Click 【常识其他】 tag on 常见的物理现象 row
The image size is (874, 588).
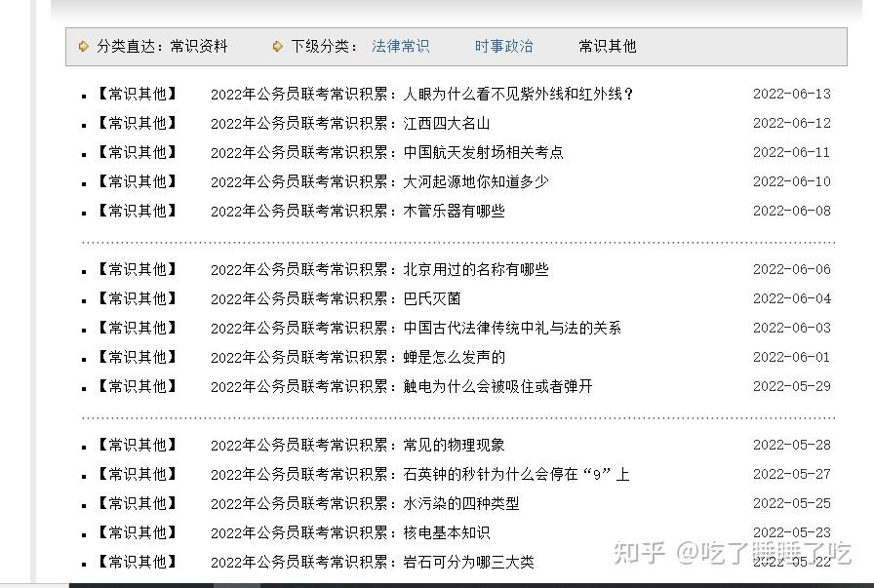pyautogui.click(x=138, y=446)
